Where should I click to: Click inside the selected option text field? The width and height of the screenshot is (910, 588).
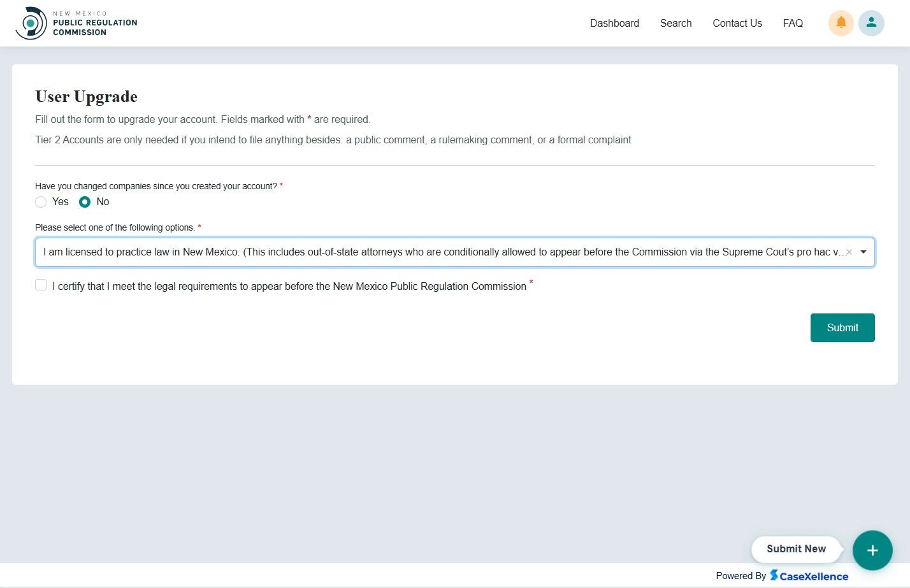(x=382, y=252)
